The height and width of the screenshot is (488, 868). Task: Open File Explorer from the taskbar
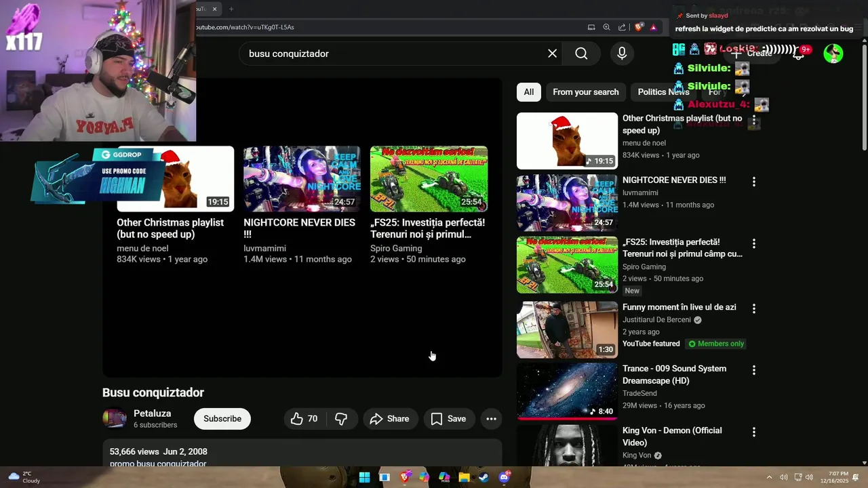(464, 477)
